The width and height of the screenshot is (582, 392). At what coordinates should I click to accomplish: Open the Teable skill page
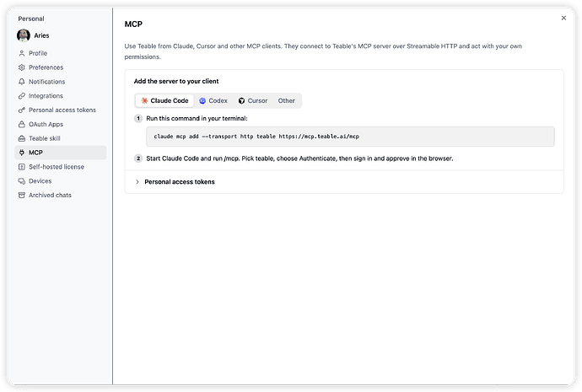(60, 138)
